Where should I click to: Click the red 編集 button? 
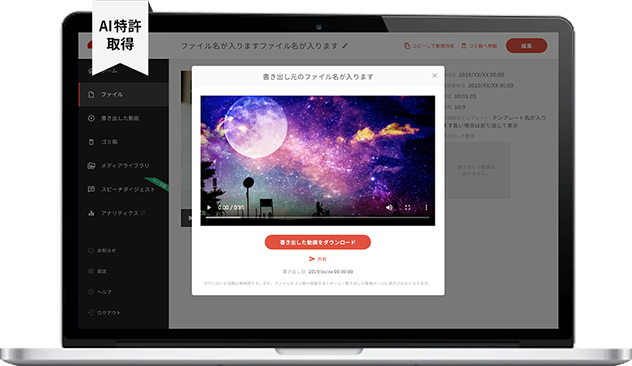pyautogui.click(x=526, y=46)
